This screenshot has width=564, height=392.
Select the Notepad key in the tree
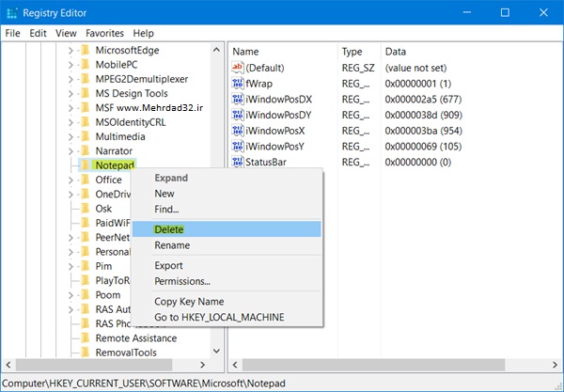click(x=115, y=165)
